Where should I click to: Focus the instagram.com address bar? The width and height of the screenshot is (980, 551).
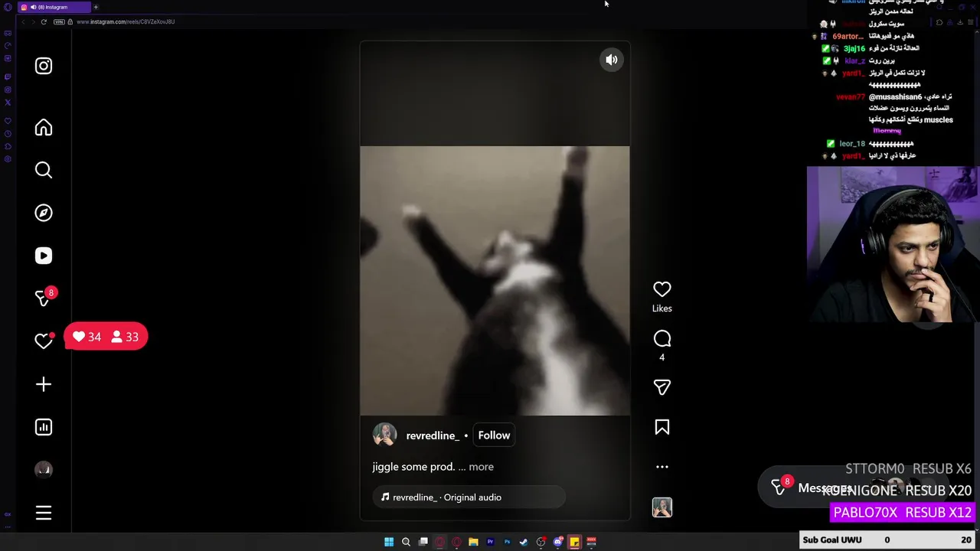[x=126, y=21]
